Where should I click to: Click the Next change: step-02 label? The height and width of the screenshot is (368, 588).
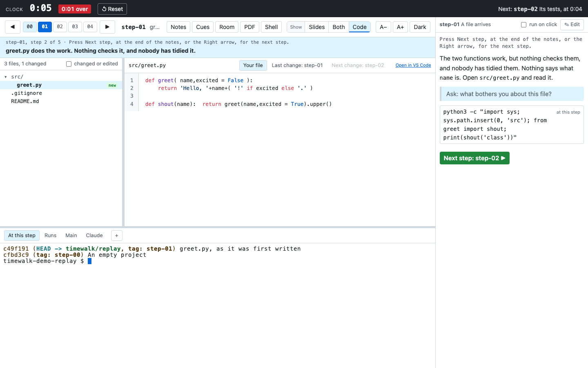click(x=358, y=65)
